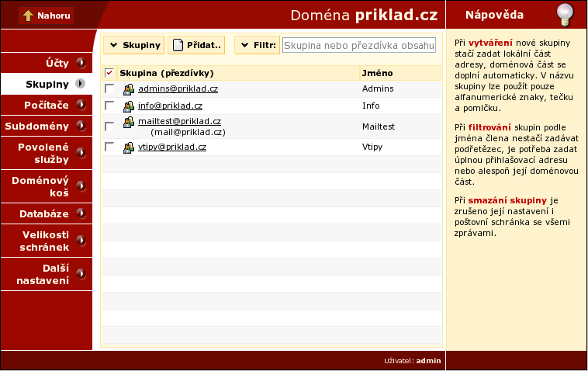Click the group icon beside admins@priklad.cz

point(129,88)
